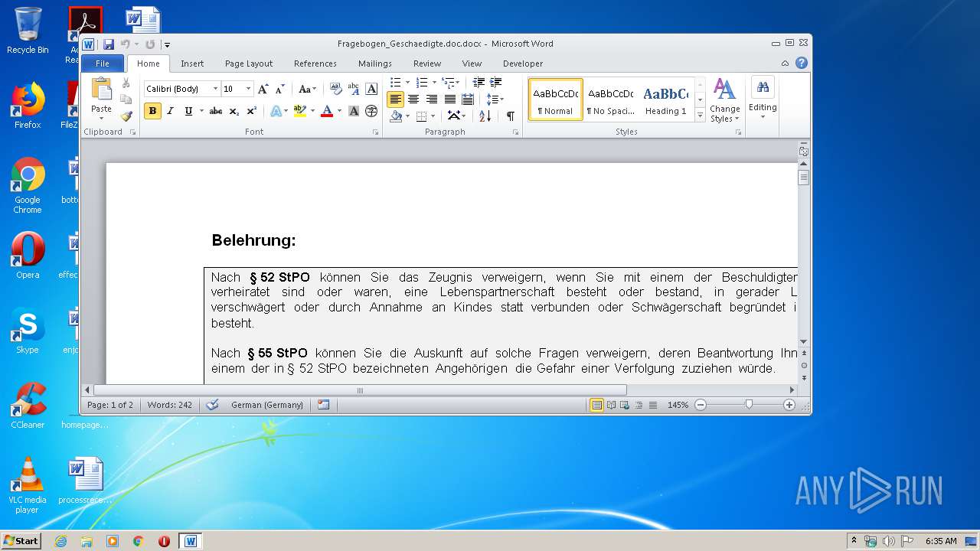Screen dimensions: 980x551
Task: Toggle Center alignment
Action: pyautogui.click(x=413, y=99)
